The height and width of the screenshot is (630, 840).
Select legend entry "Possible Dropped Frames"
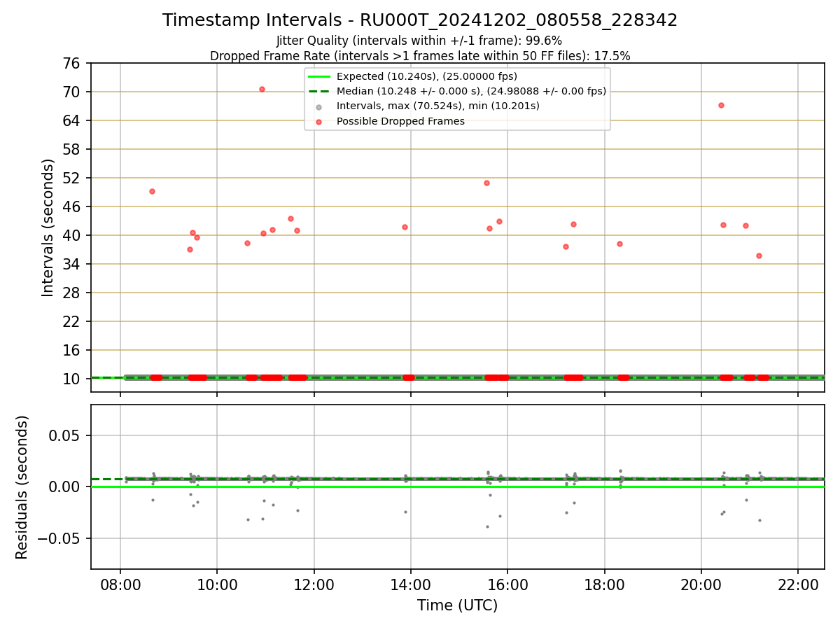401,121
